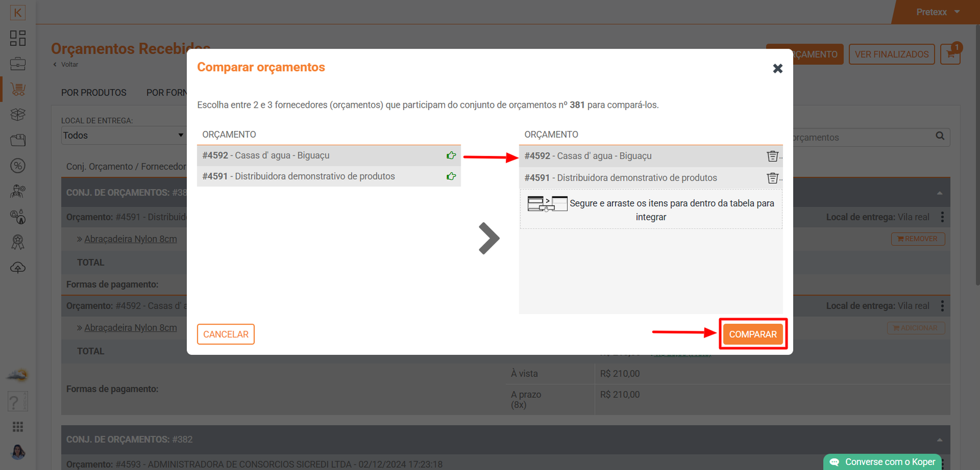Click the large right chevron arrow
The image size is (980, 470).
click(489, 238)
